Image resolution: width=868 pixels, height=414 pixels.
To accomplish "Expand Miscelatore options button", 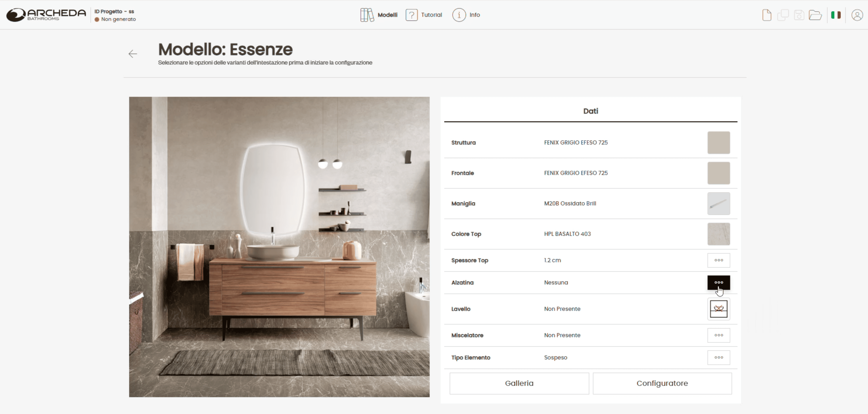I will tap(718, 335).
